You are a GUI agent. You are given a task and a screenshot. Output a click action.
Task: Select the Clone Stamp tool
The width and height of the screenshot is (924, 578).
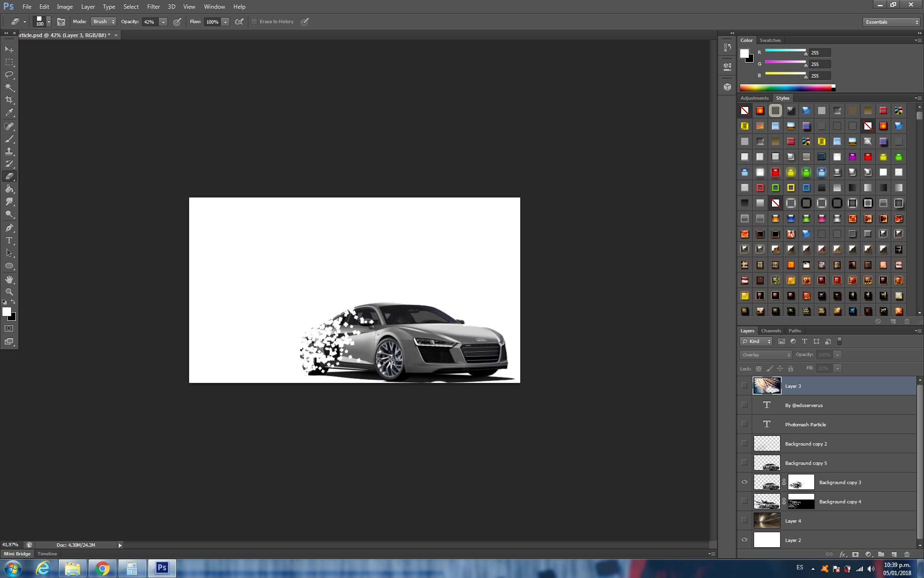click(x=9, y=151)
